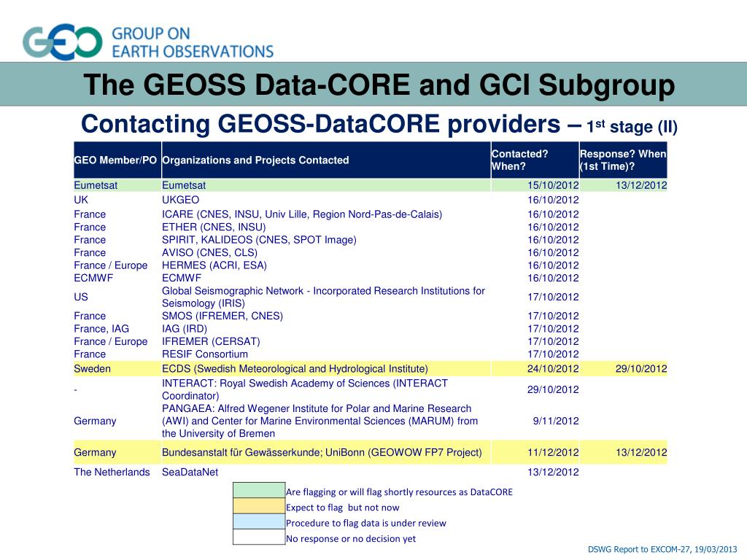Click the ICARE organization row text
Image resolution: width=747 pixels, height=560 pixels.
(x=302, y=214)
